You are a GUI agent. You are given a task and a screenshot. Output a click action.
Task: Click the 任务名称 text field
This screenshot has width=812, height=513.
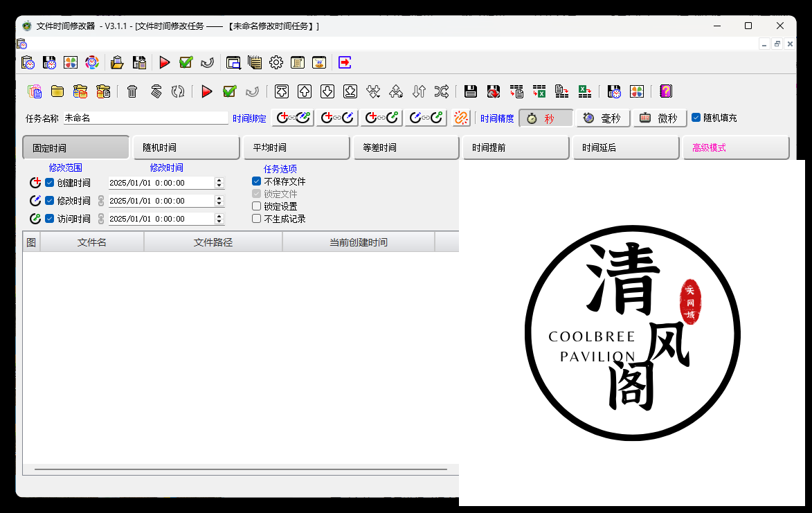click(x=145, y=118)
